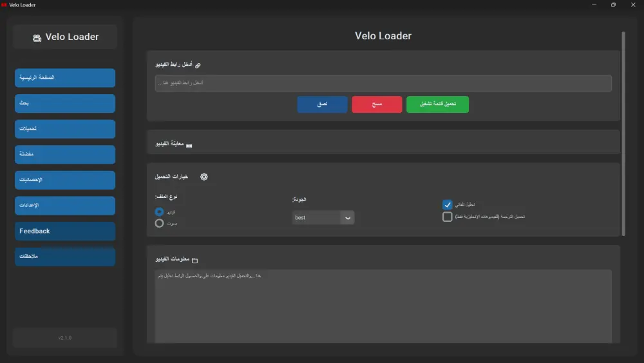
Task: Open the الإعدادات settings page
Action: [x=65, y=206]
